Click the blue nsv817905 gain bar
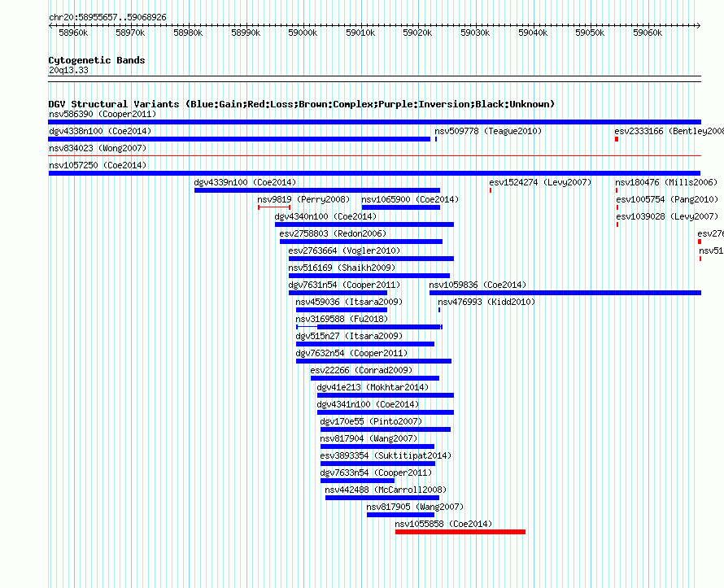Viewport: 724px width, 588px height. (401, 515)
